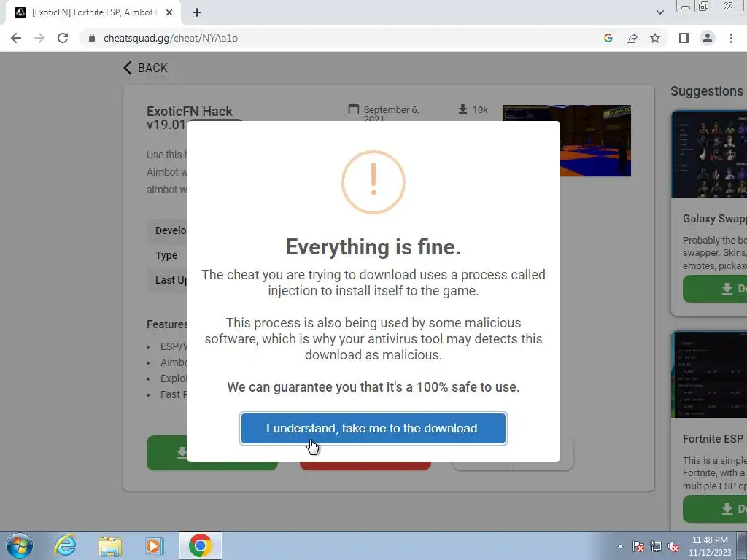
Task: Click the calendar icon beside September 6
Action: [354, 109]
